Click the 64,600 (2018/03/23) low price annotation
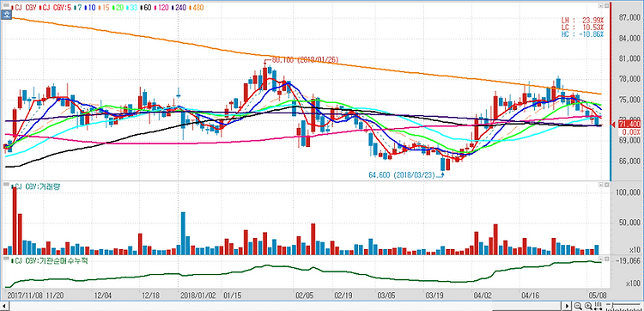 click(401, 175)
